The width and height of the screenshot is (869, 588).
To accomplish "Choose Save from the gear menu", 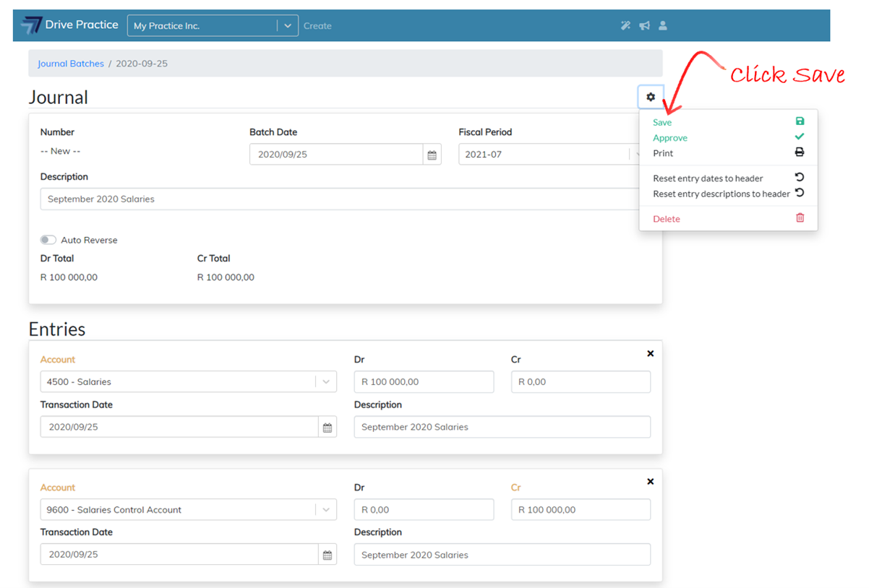I will [x=662, y=122].
